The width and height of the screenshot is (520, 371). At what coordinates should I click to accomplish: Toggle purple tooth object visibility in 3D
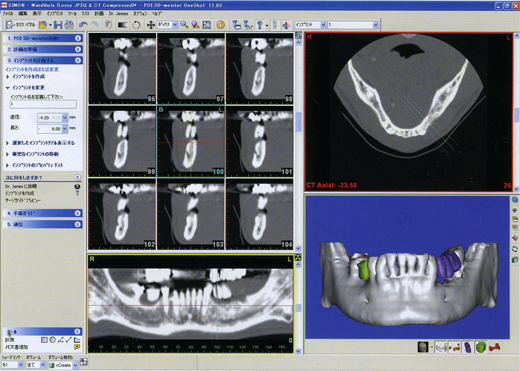pyautogui.click(x=468, y=347)
